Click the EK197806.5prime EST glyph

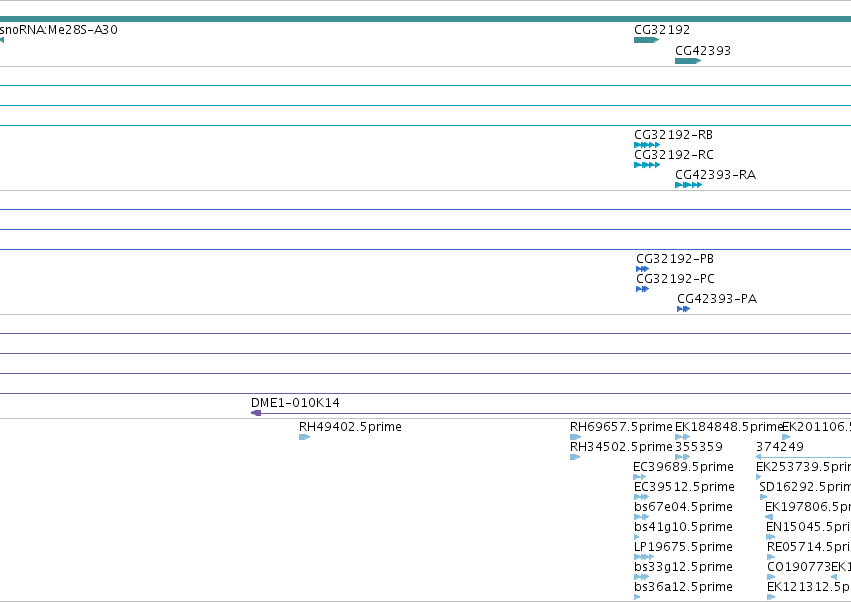[x=769, y=517]
